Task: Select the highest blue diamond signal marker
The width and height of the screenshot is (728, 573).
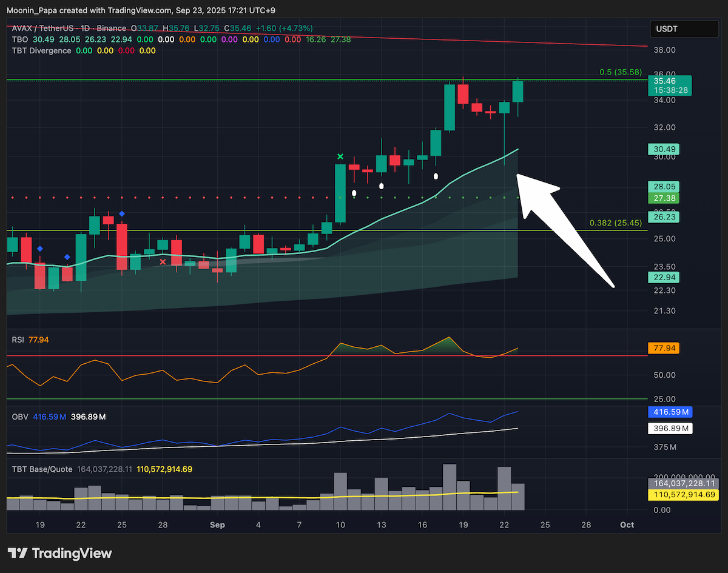Action: click(122, 213)
